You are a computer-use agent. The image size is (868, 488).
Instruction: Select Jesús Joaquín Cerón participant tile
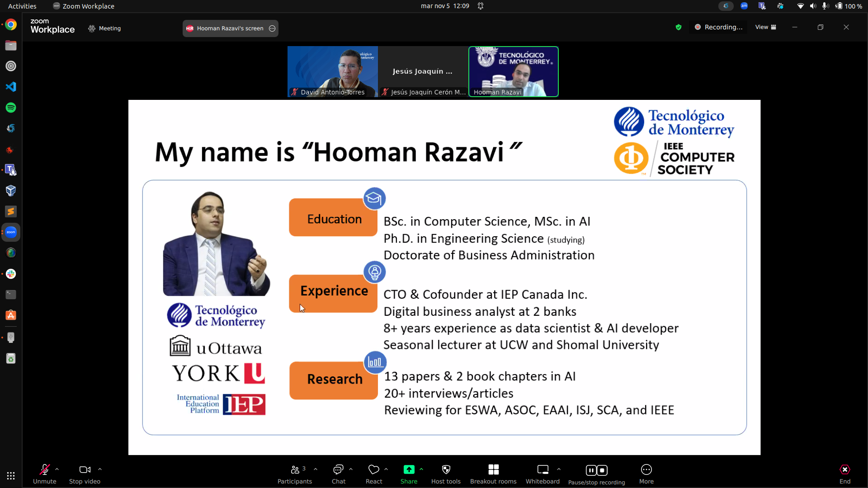tap(423, 71)
